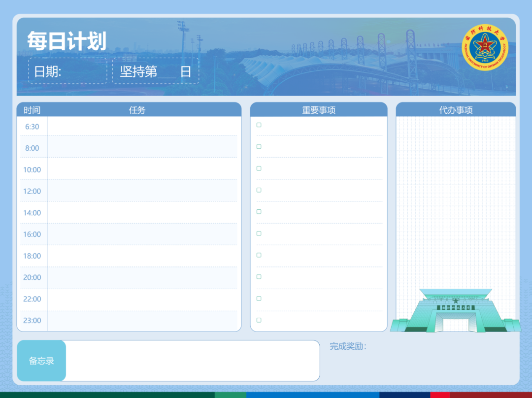
Task: Check the third 重要事项 checkbox
Action: point(259,168)
